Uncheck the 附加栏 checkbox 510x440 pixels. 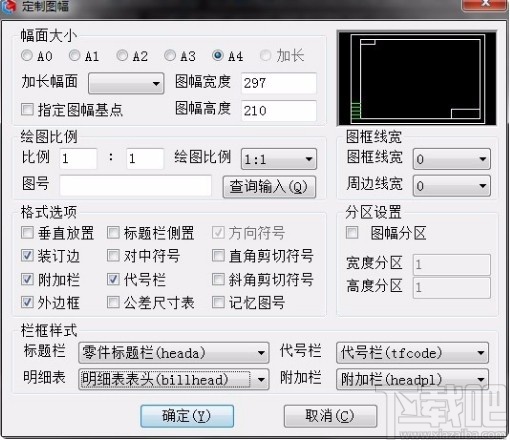27,279
